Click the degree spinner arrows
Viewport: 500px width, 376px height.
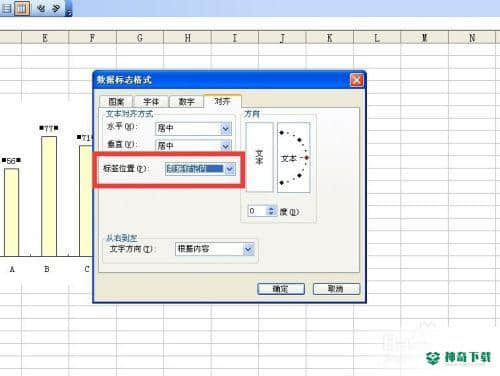click(271, 211)
